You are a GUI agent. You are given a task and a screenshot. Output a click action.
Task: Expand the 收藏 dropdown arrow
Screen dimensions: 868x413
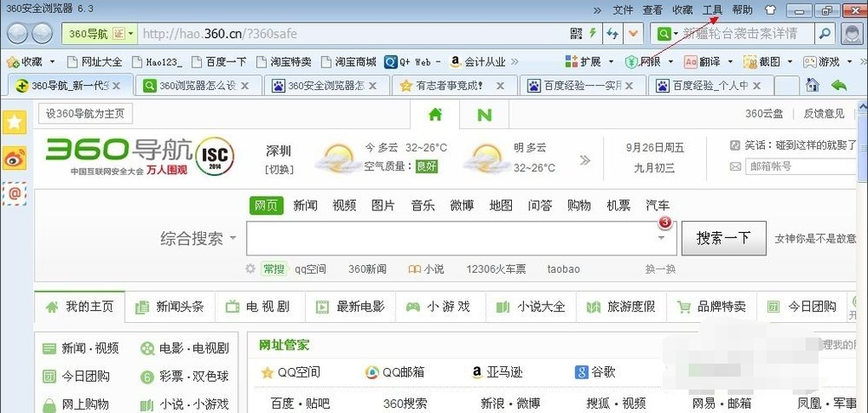pyautogui.click(x=52, y=61)
